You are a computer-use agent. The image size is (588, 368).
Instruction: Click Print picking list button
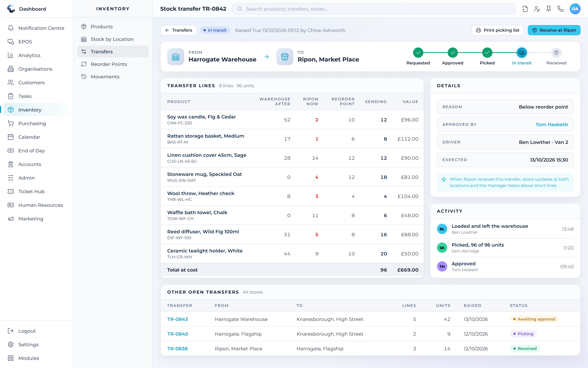498,30
